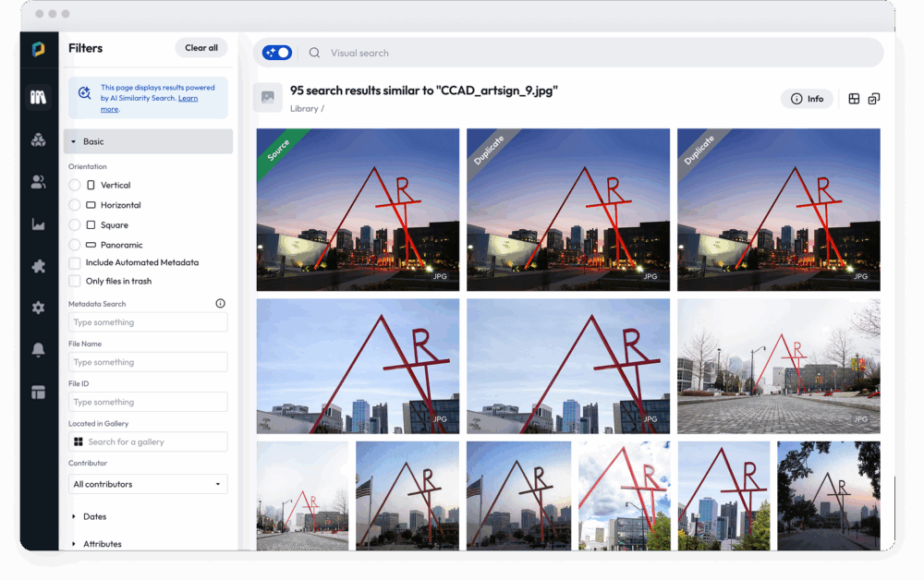Click the AI Similarity Search icon in the banner
Image resolution: width=924 pixels, height=580 pixels.
(85, 92)
